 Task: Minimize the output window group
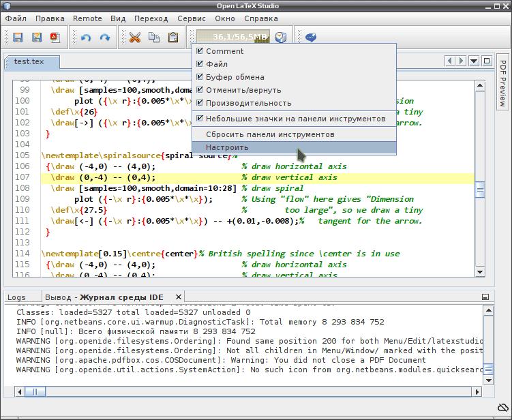pyautogui.click(x=485, y=297)
